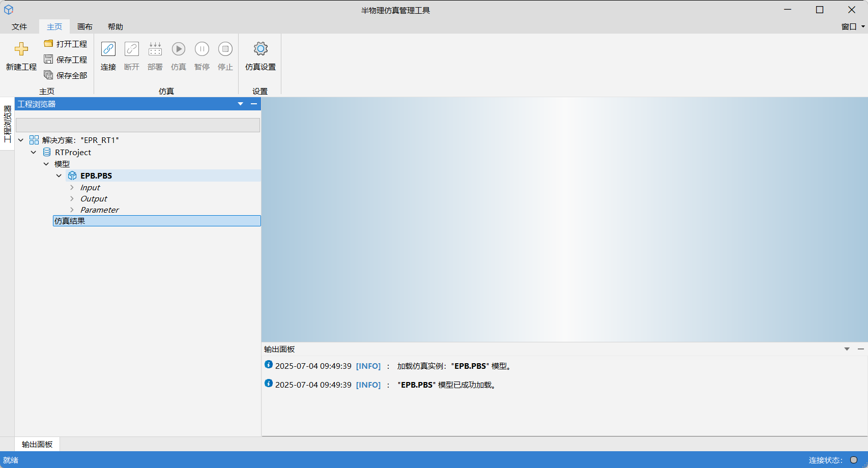Expand the Output tree node
Viewport: 868px width, 468px height.
pyautogui.click(x=72, y=199)
